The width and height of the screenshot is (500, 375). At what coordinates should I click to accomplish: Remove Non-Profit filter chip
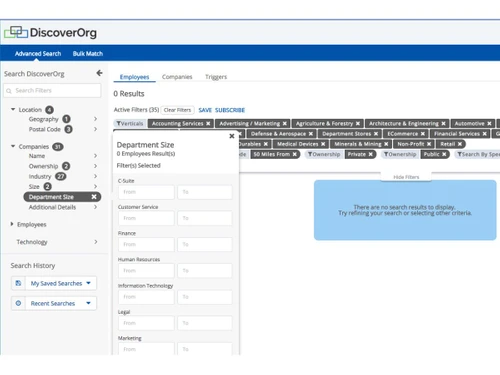coord(429,144)
